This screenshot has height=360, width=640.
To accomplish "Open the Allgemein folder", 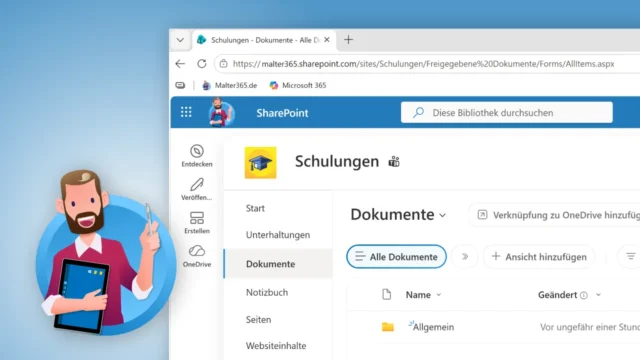I will point(433,327).
